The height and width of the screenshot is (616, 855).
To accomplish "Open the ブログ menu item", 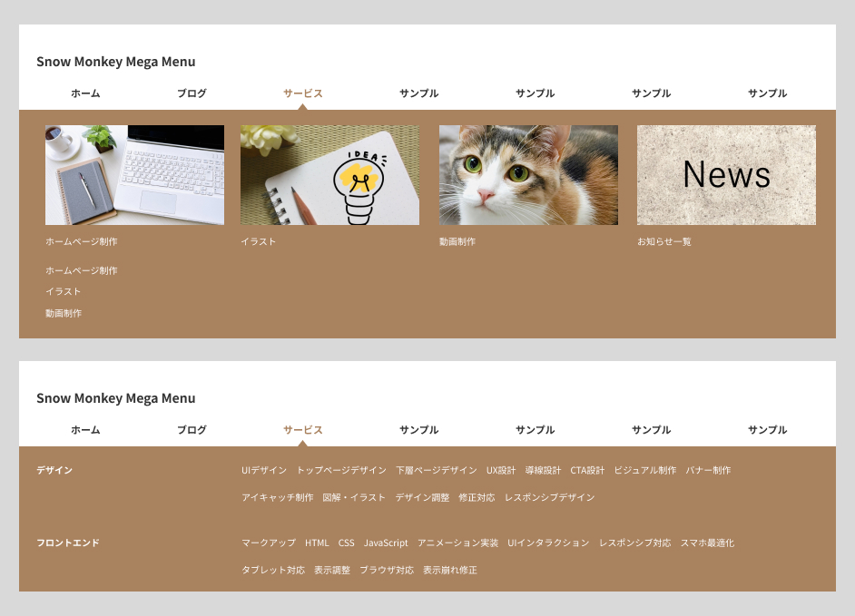I will [191, 93].
